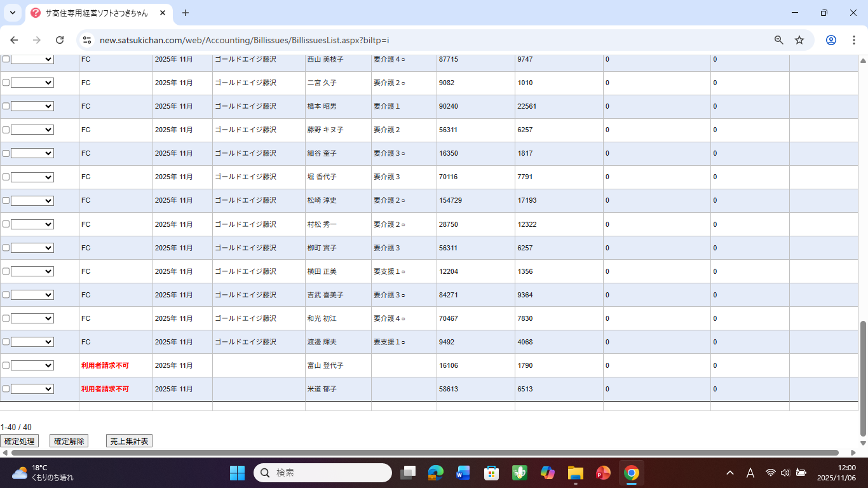
Task: Reload the page with the refresh icon
Action: [60, 40]
